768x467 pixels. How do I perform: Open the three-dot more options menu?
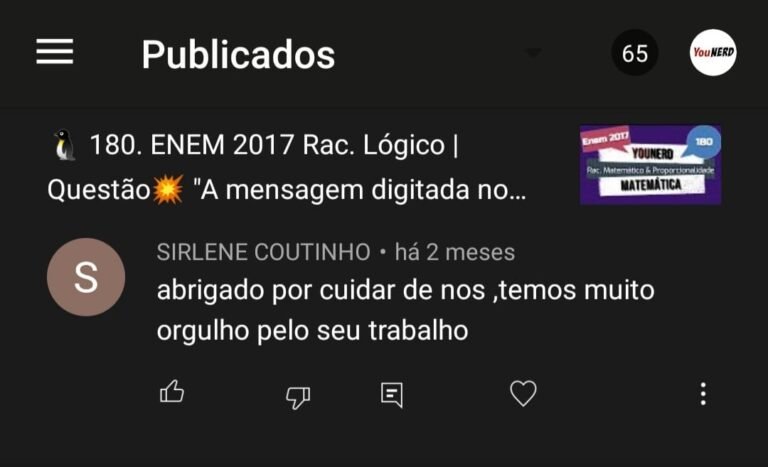703,393
